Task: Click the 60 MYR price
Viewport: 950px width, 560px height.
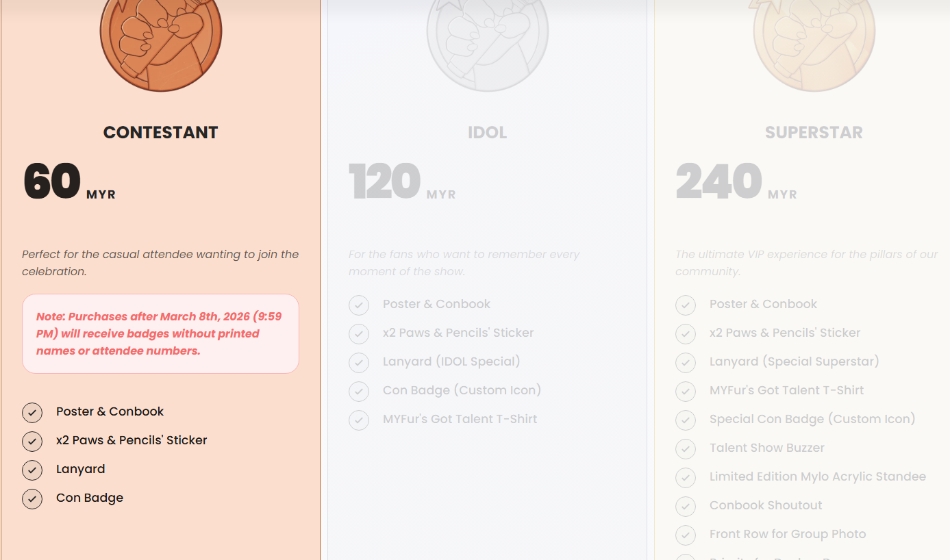Action: pos(69,182)
